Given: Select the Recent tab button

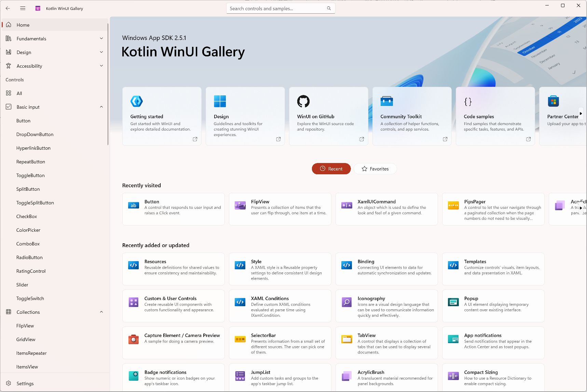Looking at the screenshot, I should coord(331,169).
